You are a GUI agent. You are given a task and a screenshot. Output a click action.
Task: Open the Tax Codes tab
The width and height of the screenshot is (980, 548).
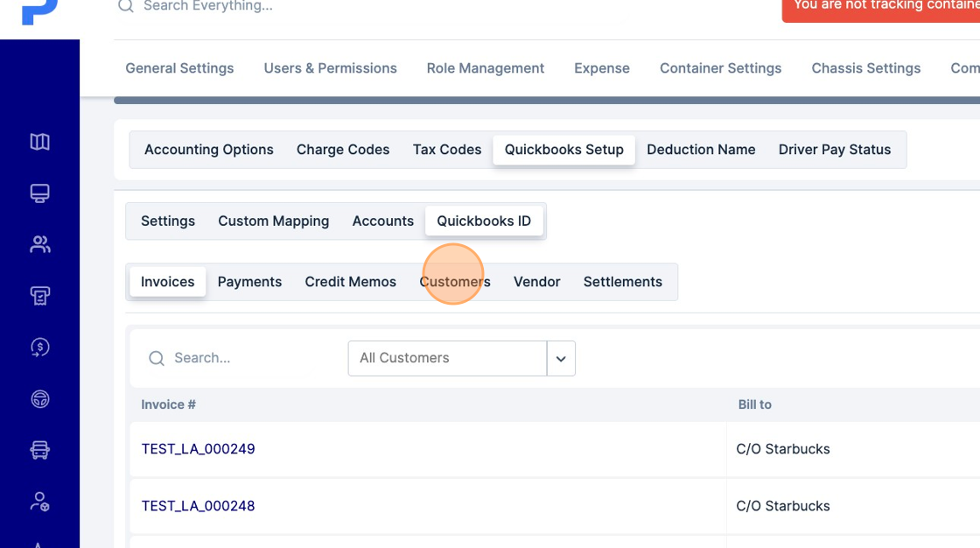pyautogui.click(x=447, y=150)
